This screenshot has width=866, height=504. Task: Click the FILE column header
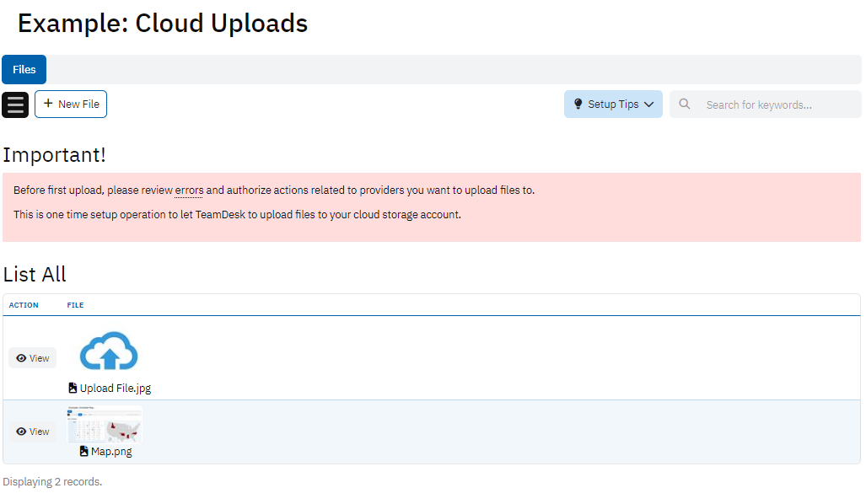coord(75,305)
